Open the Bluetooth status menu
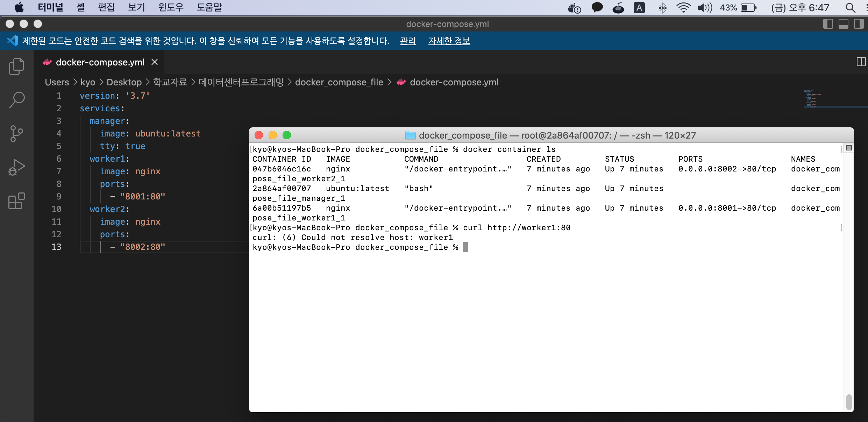868x422 pixels. [x=662, y=7]
